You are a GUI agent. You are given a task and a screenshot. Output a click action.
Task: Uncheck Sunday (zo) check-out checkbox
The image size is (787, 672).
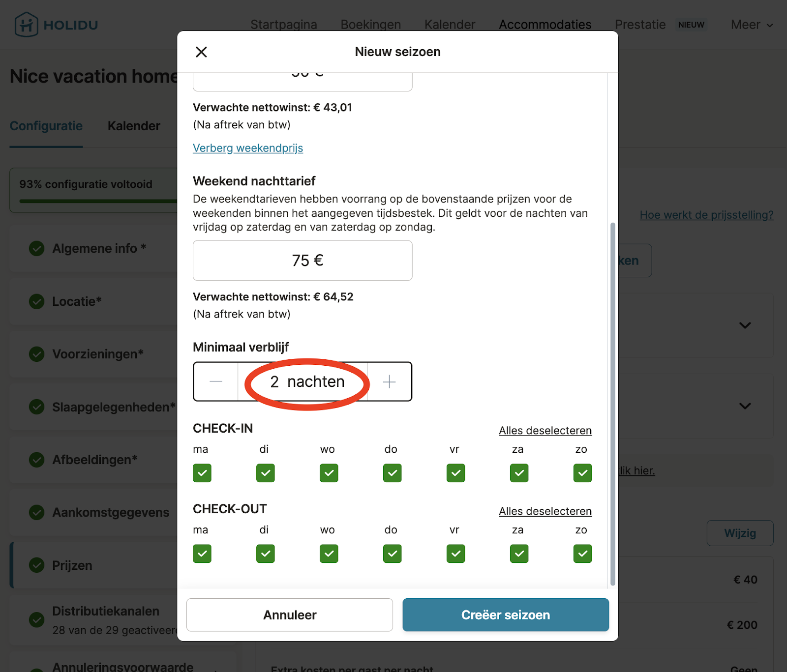(582, 554)
